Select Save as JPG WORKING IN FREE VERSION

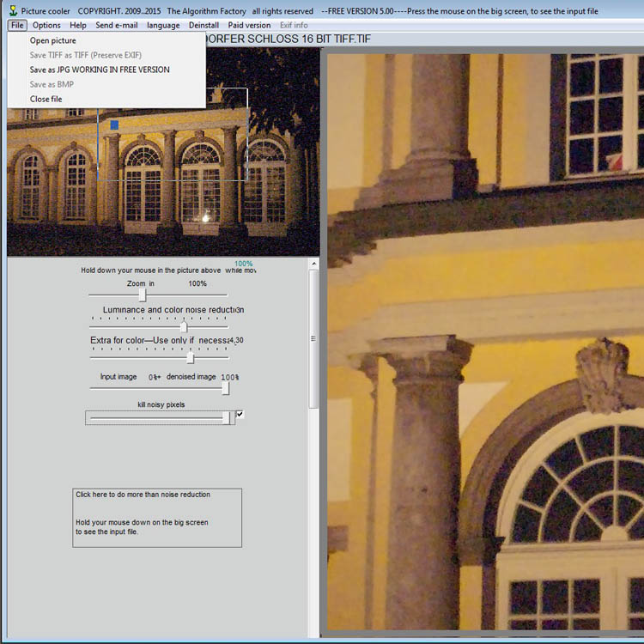[x=106, y=70]
